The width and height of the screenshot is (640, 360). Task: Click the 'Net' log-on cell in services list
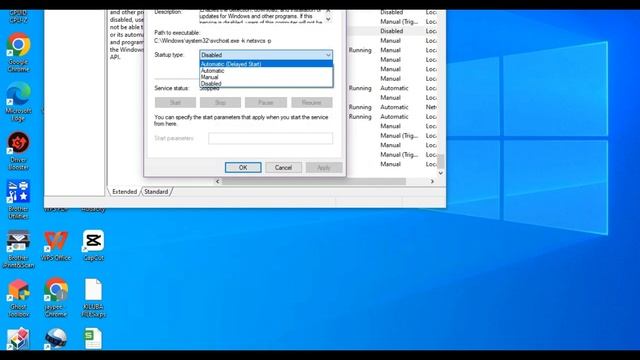(431, 107)
